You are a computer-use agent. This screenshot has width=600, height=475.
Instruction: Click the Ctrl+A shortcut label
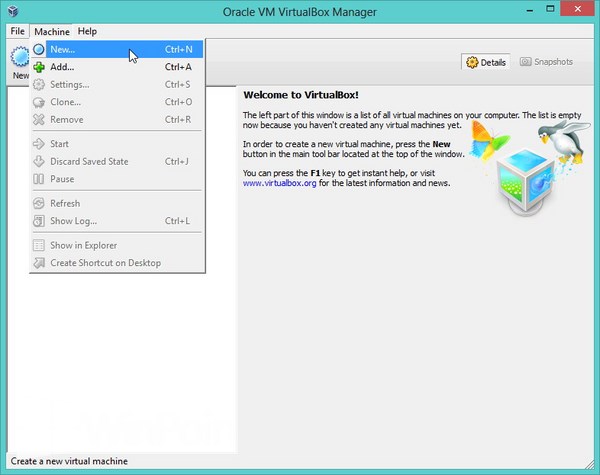pyautogui.click(x=178, y=67)
